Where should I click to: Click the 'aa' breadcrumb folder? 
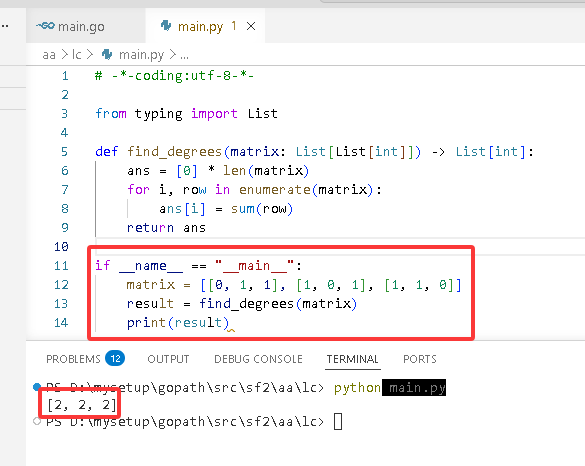click(x=49, y=55)
